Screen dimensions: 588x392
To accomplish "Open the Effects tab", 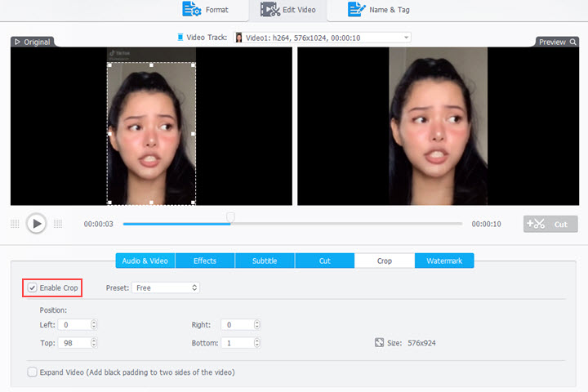I will [205, 261].
